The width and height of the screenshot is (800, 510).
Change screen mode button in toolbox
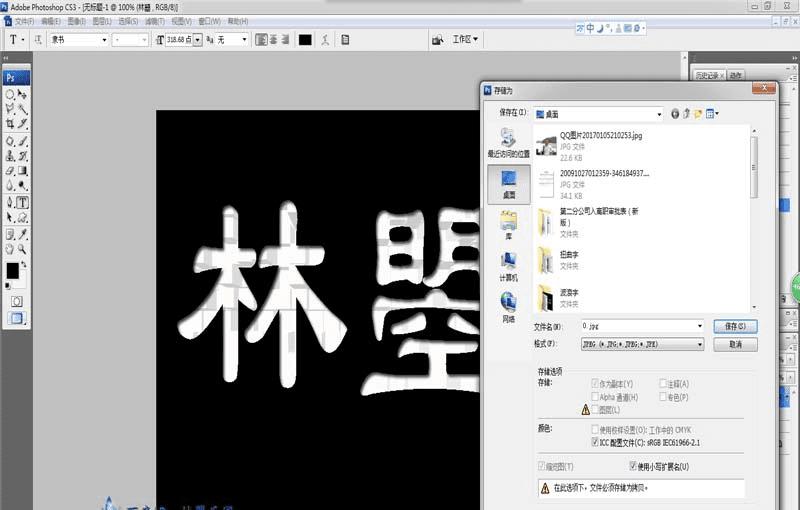pyautogui.click(x=17, y=318)
